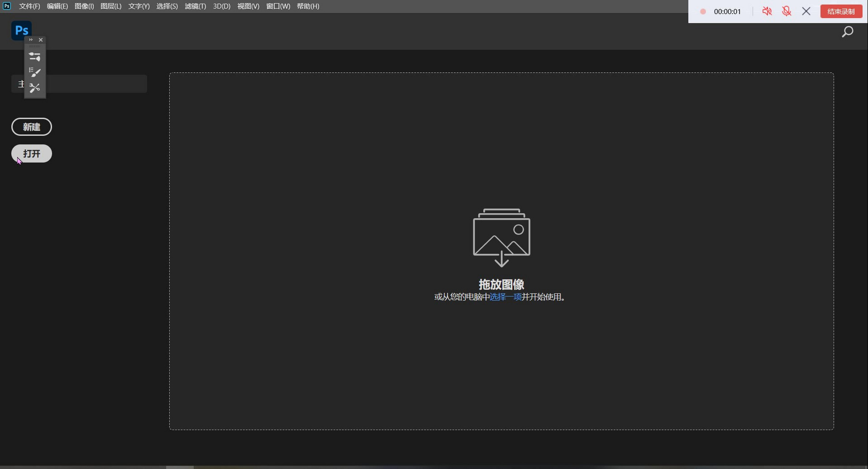Click 结束录制 to end recording
Viewport: 868px width, 469px height.
click(841, 11)
